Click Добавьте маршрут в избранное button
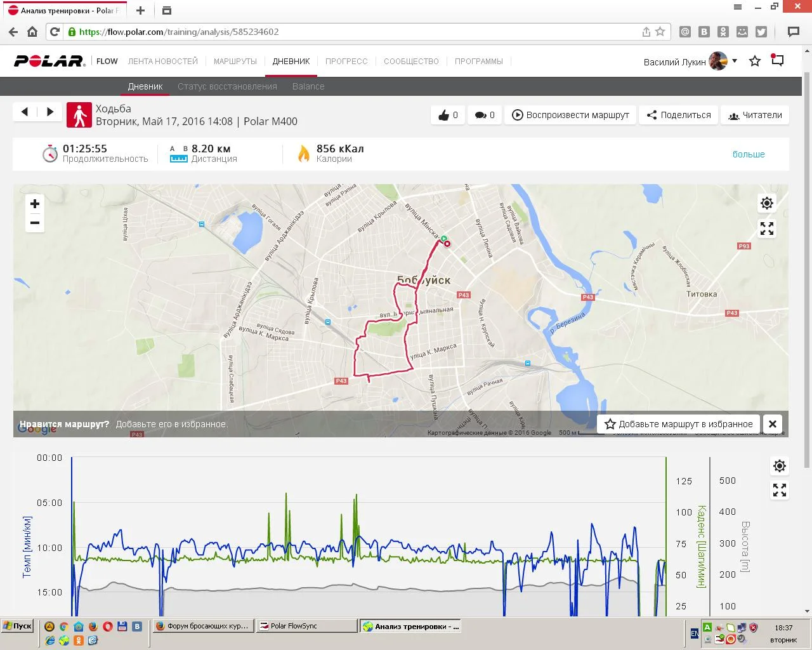Screen dimensions: 812x650 click(x=678, y=424)
